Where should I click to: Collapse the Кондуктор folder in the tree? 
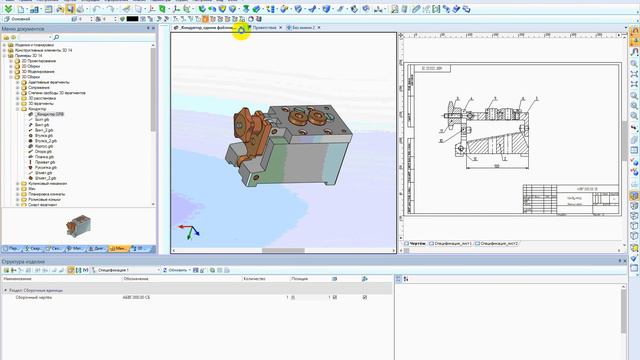pos(18,109)
